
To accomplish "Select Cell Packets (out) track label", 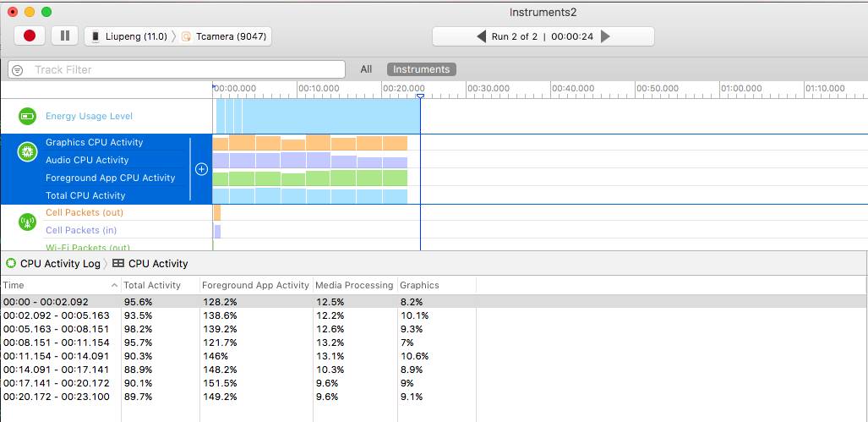I will [85, 212].
